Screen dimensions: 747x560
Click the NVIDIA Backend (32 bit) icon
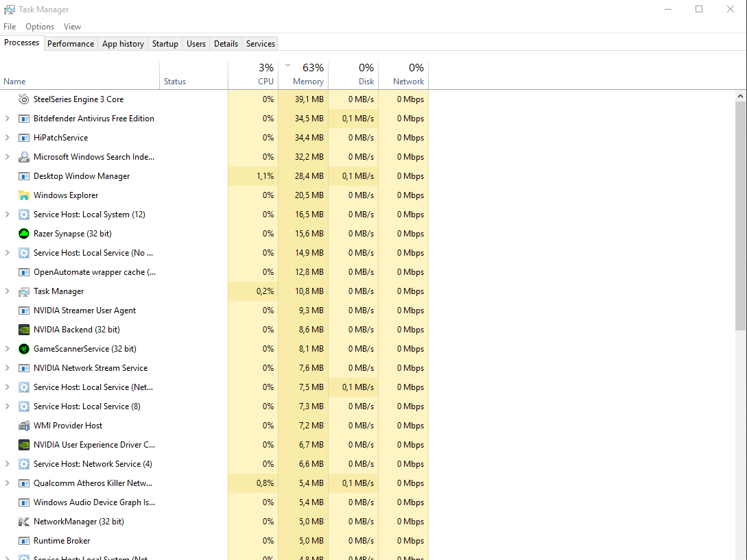[x=24, y=330]
